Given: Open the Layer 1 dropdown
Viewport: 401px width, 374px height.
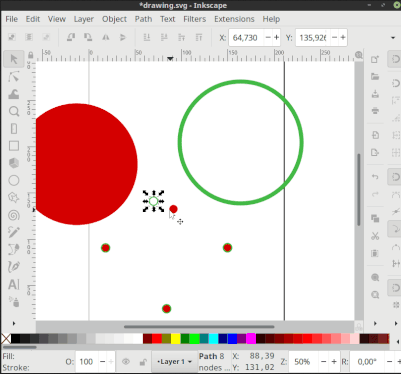Looking at the screenshot, I should (174, 362).
